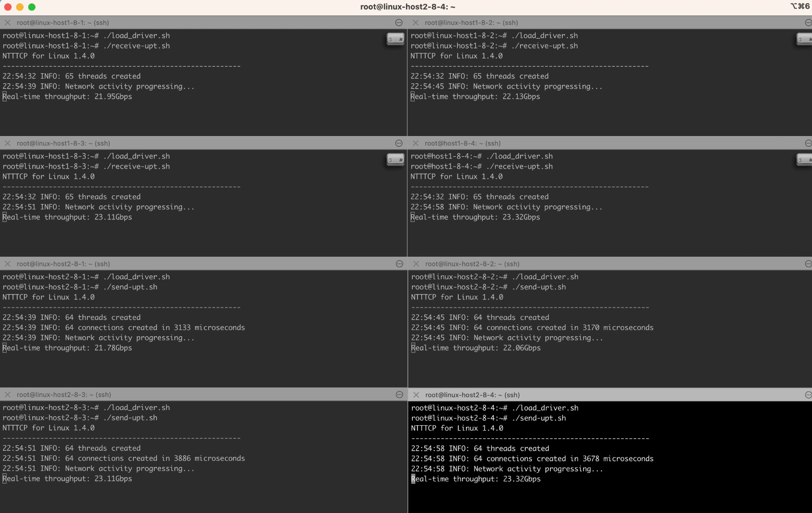Click the './receive-upt.sh' command in host1-8-4 pane
The width and height of the screenshot is (812, 513).
click(x=520, y=167)
